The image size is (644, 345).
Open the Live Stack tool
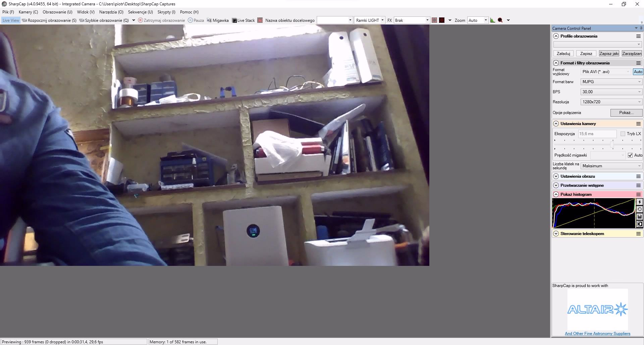click(x=243, y=20)
